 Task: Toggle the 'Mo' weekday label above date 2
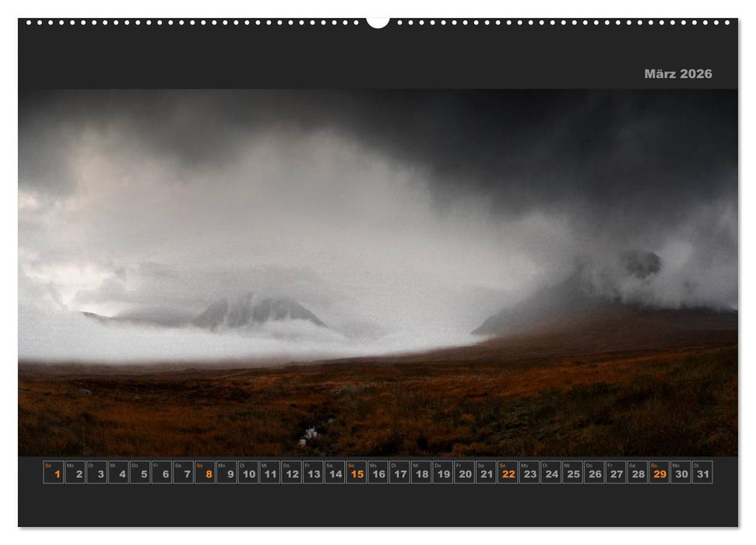click(x=69, y=463)
